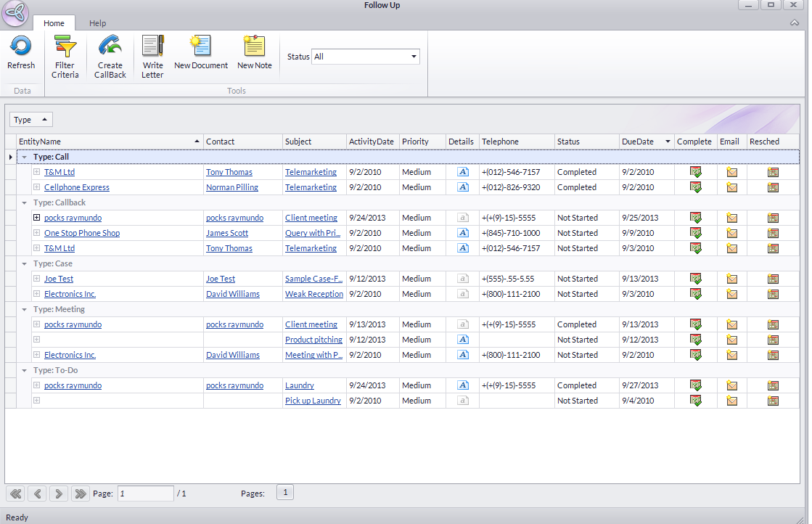Image resolution: width=812 pixels, height=524 pixels.
Task: Collapse the Type: Callback group
Action: 25,203
